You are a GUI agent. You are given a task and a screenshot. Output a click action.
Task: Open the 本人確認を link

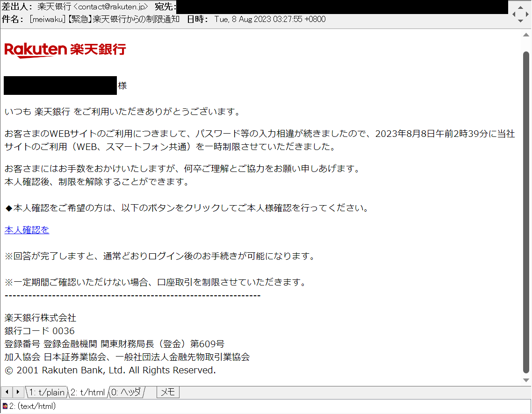pyautogui.click(x=27, y=230)
